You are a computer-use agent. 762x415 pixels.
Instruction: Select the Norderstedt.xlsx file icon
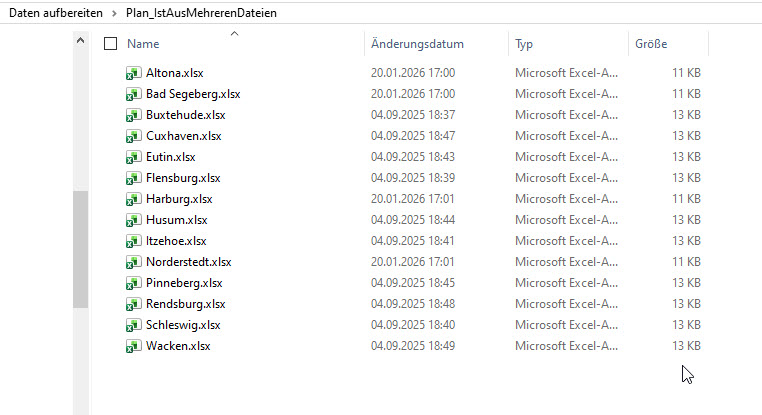pos(133,262)
